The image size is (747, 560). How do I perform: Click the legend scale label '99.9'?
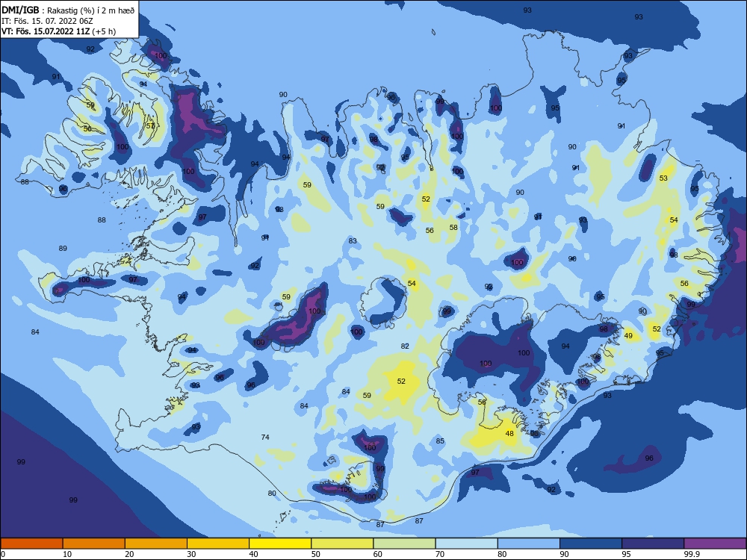(x=692, y=554)
